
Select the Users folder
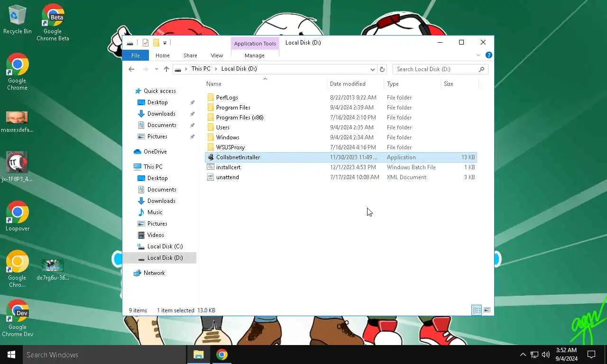[x=341, y=127]
